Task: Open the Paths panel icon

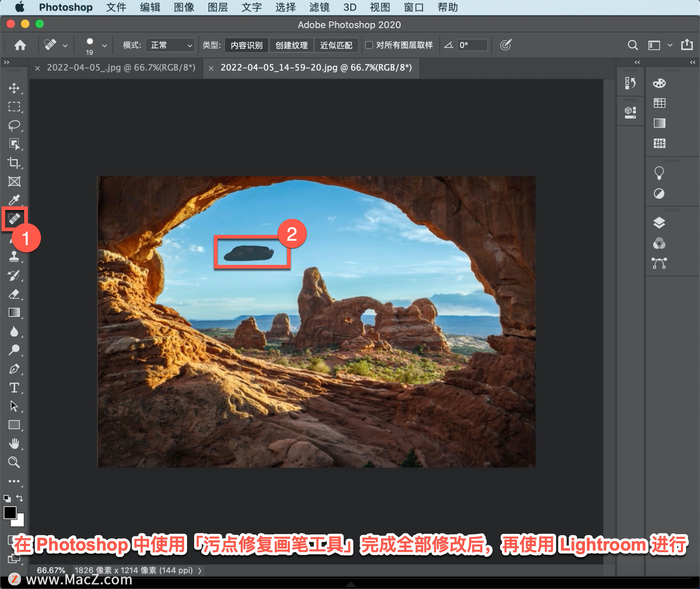Action: point(659,263)
